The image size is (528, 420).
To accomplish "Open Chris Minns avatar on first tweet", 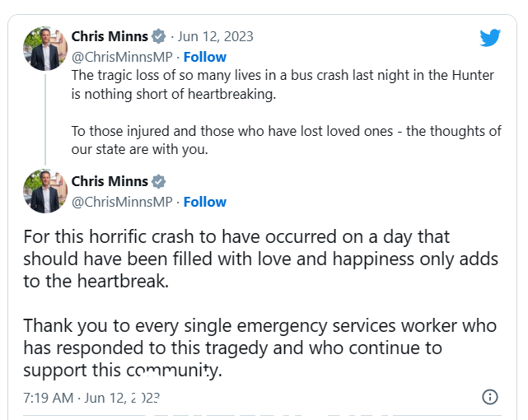I will (45, 49).
